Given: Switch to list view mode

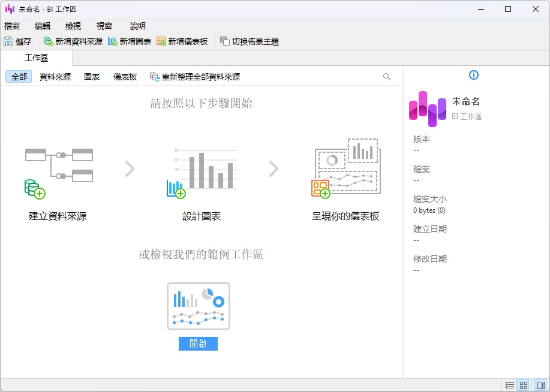Looking at the screenshot, I should click(x=510, y=385).
